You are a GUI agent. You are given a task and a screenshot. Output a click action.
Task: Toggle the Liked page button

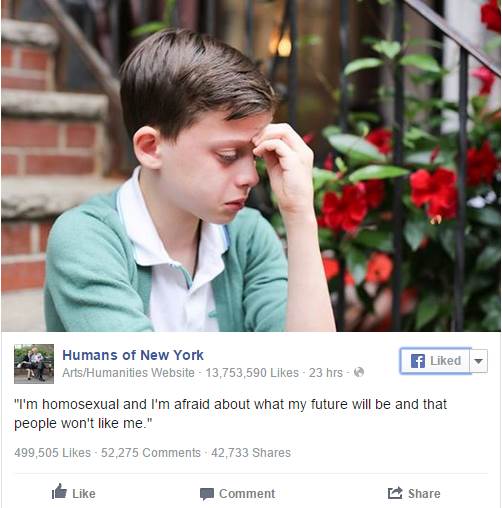[436, 361]
